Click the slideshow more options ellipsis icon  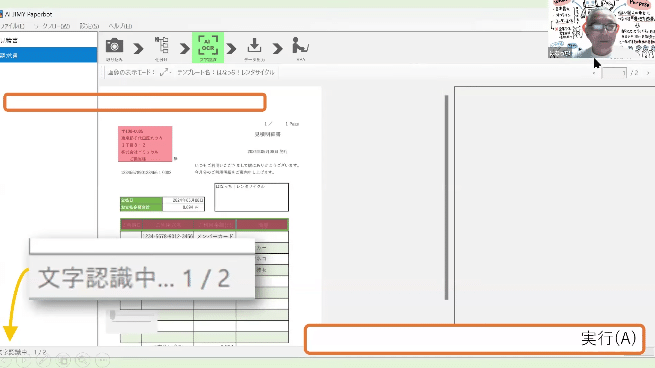[x=102, y=360]
